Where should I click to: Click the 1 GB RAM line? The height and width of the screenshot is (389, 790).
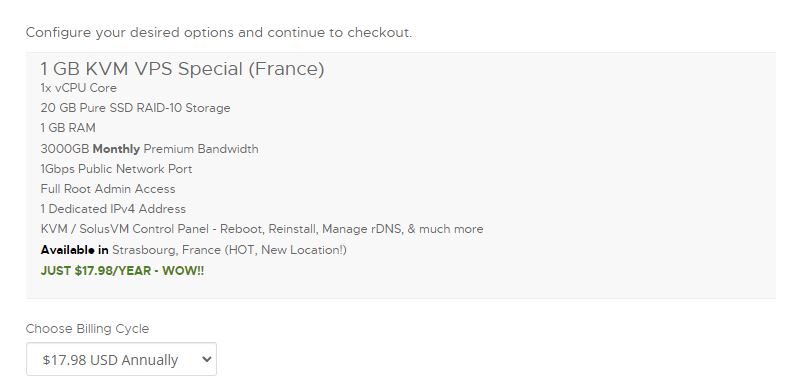(68, 128)
